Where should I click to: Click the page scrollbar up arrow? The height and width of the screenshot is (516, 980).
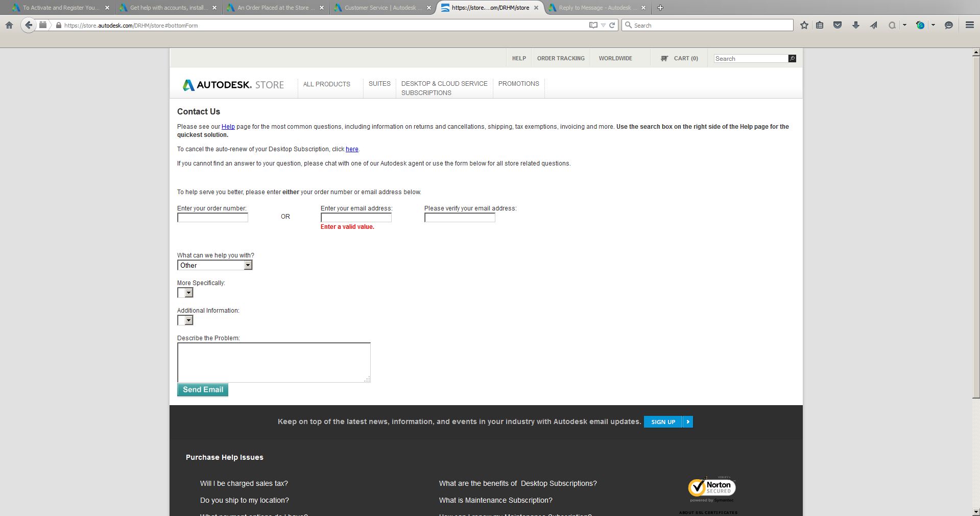pyautogui.click(x=976, y=52)
